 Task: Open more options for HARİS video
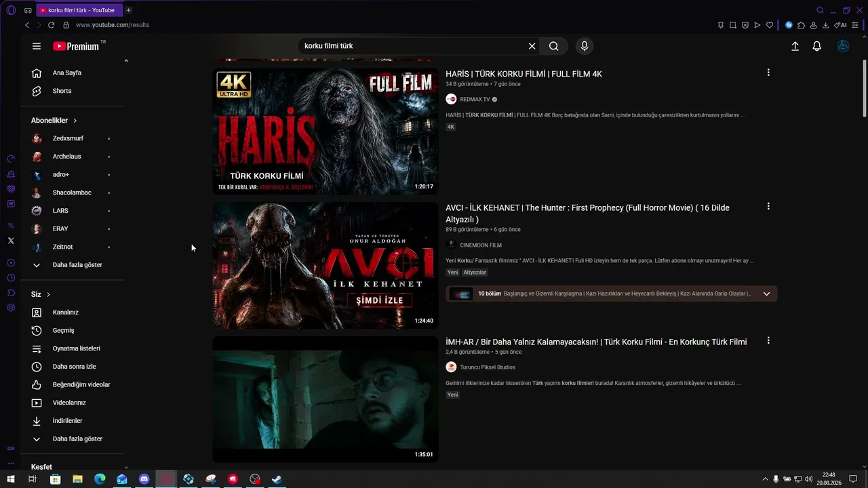tap(768, 73)
